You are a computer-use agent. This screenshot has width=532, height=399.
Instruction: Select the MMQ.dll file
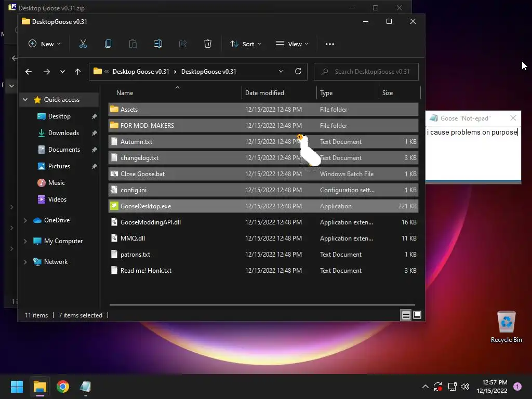pos(263,238)
